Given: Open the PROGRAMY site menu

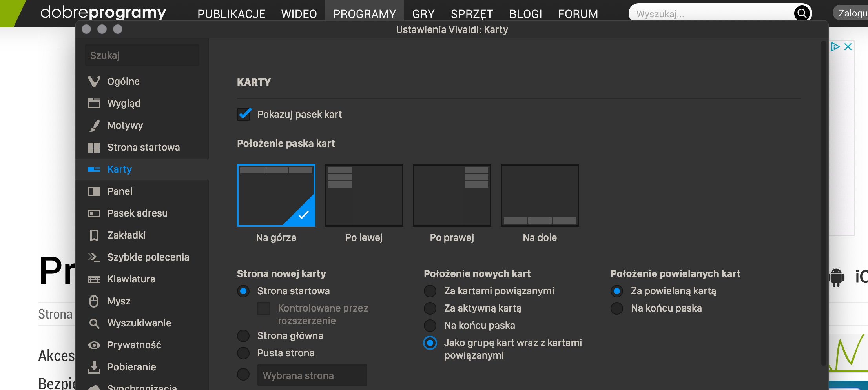Looking at the screenshot, I should click(365, 14).
